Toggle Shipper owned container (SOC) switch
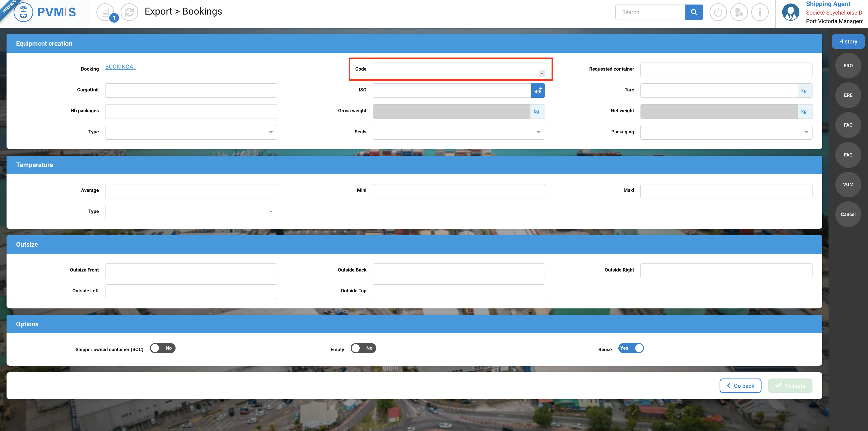 [162, 348]
